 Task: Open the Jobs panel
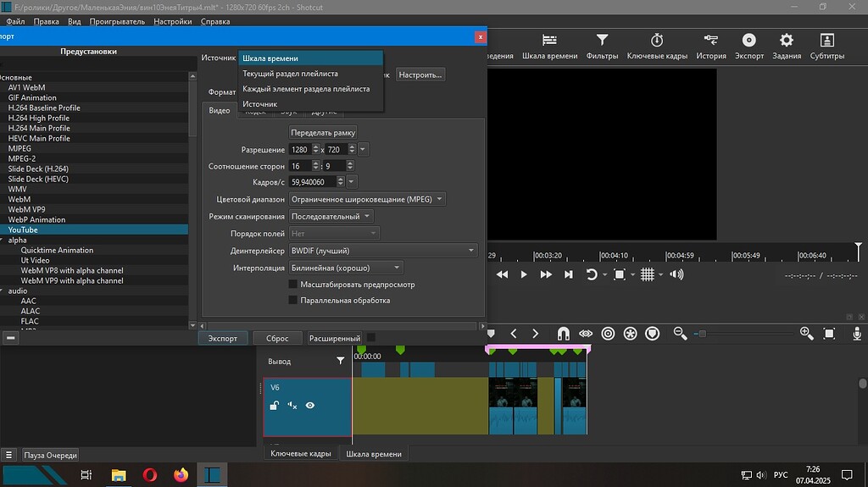tap(787, 46)
